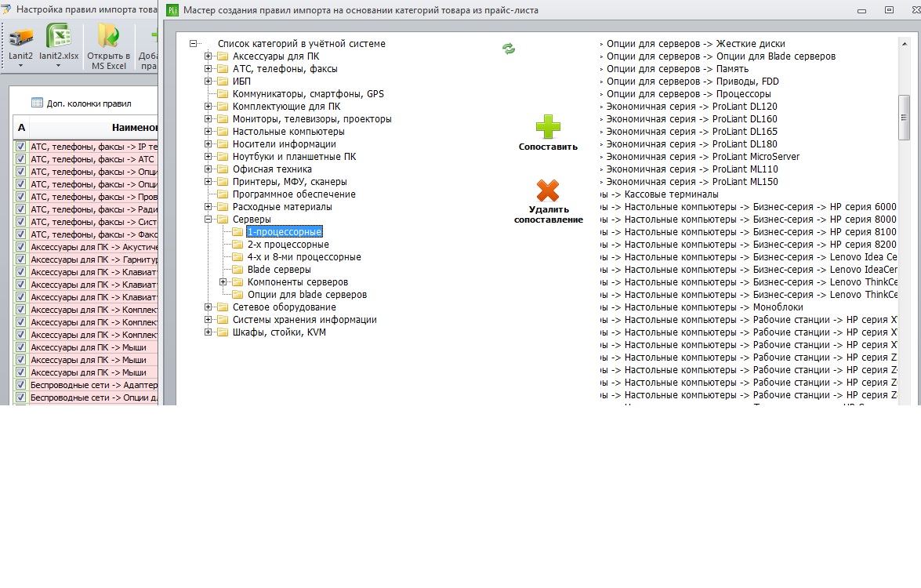Select the 1-процессорные server category
Viewport: 921px width, 588px height.
pyautogui.click(x=285, y=232)
